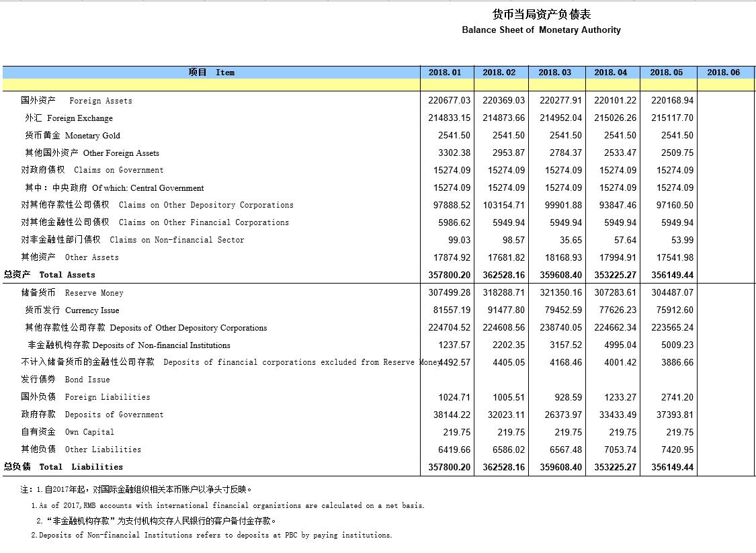Select the Monetary Gold row label

click(73, 136)
